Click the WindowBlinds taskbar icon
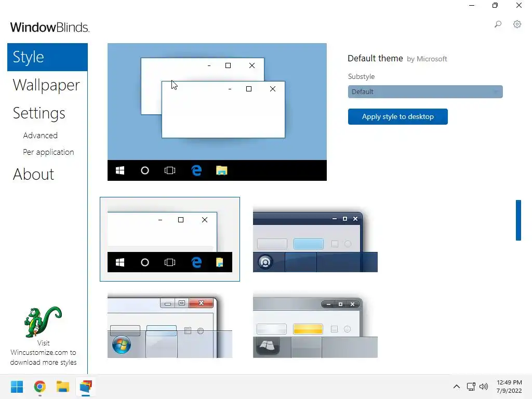The width and height of the screenshot is (532, 399). coord(86,387)
